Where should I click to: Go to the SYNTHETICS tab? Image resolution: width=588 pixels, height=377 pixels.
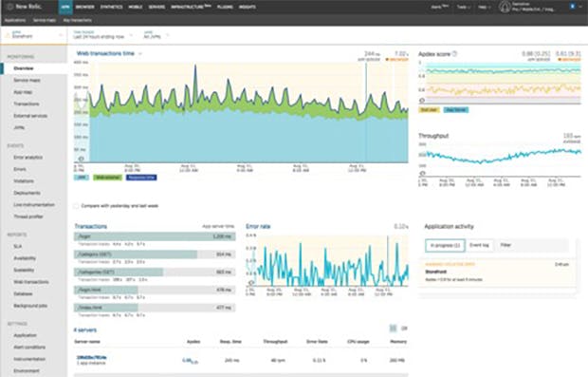tap(111, 7)
